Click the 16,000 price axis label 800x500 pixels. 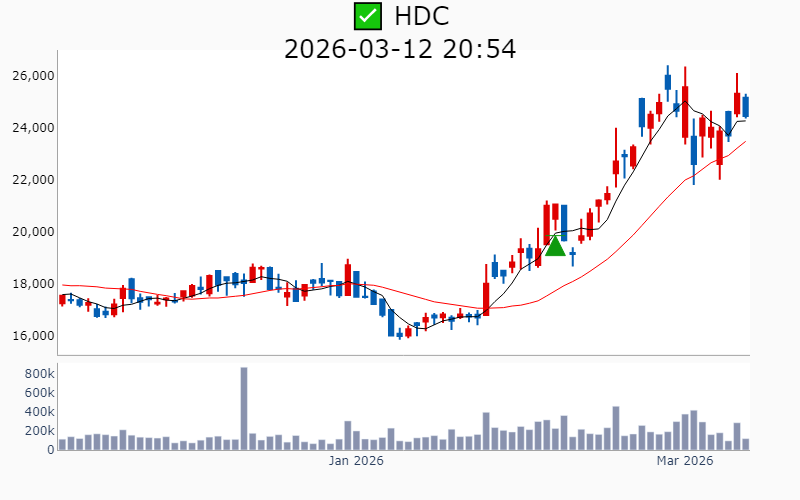tap(34, 336)
